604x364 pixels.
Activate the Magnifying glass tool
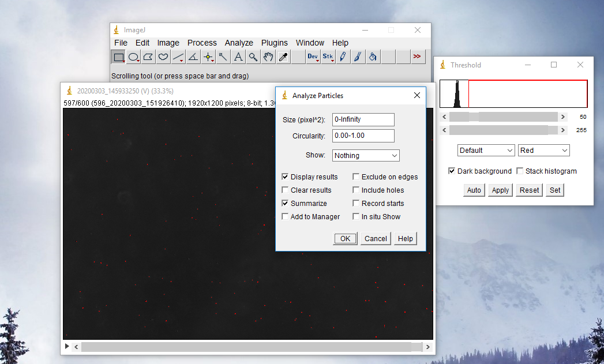pyautogui.click(x=253, y=57)
